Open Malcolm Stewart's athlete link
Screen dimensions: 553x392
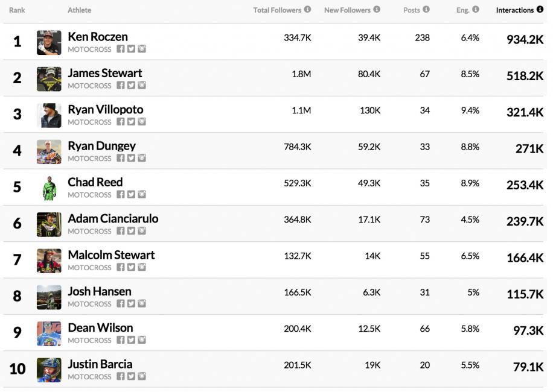point(111,255)
